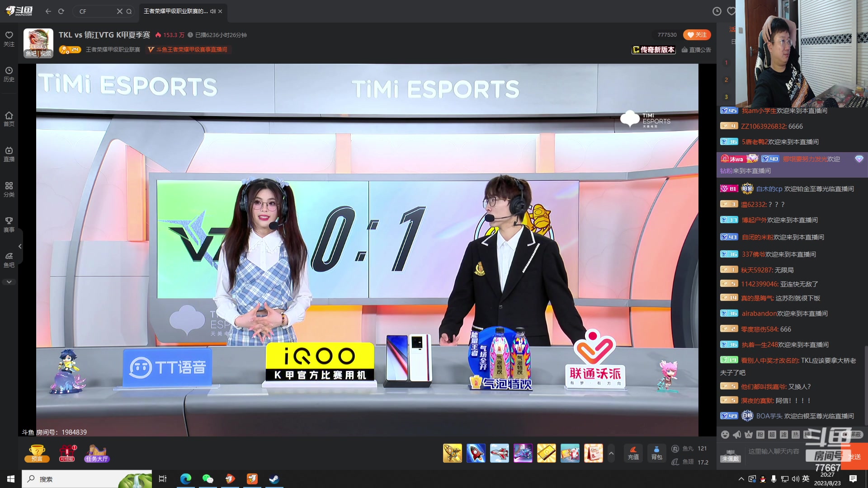
Task: Mute the stream tab's speaker icon
Action: coord(212,11)
